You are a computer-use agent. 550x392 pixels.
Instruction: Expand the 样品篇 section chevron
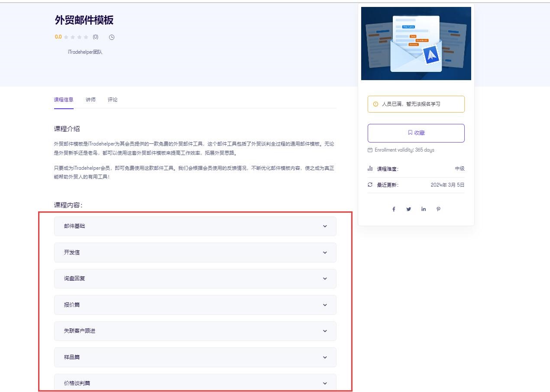pyautogui.click(x=325, y=357)
